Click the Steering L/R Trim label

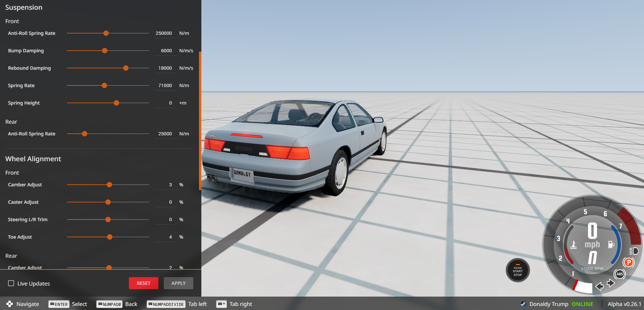click(x=28, y=220)
